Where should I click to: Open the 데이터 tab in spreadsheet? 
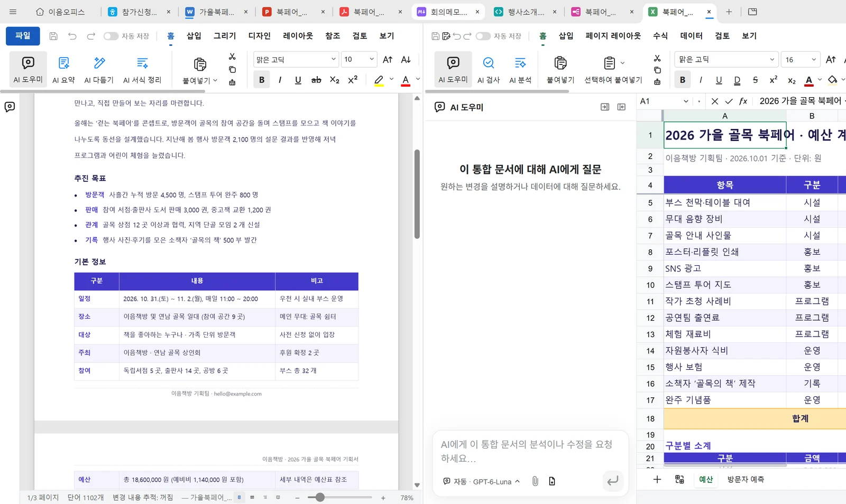[692, 36]
